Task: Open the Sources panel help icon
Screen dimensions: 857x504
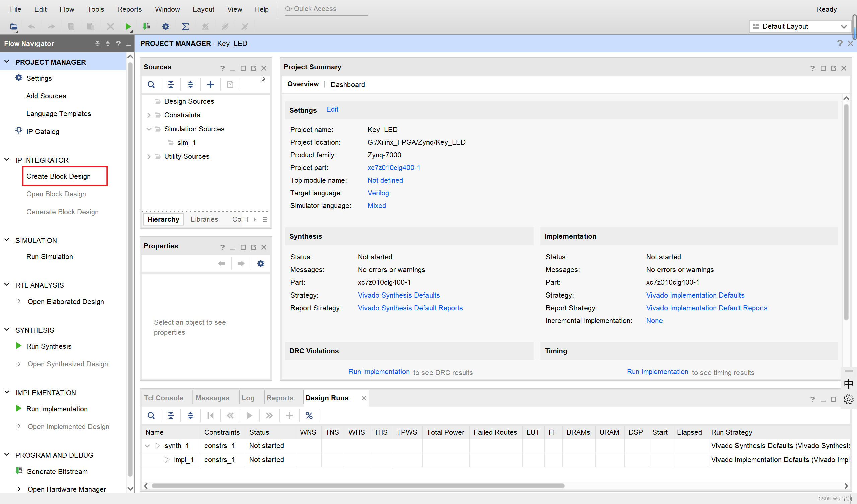Action: click(x=222, y=68)
